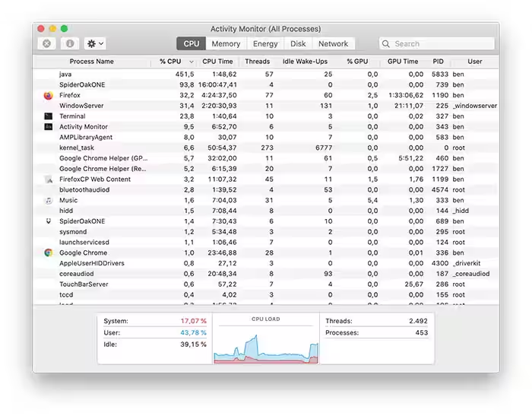Image resolution: width=532 pixels, height=416 pixels.
Task: Switch to the CPU tab
Action: click(192, 43)
